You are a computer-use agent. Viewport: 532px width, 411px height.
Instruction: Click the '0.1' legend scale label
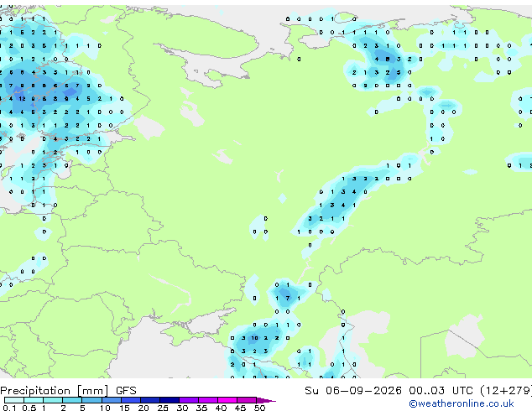[9, 408]
